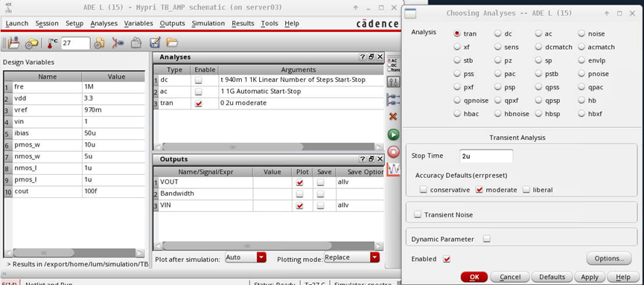Click the open yellow folder icon
The image size is (644, 285).
172,42
